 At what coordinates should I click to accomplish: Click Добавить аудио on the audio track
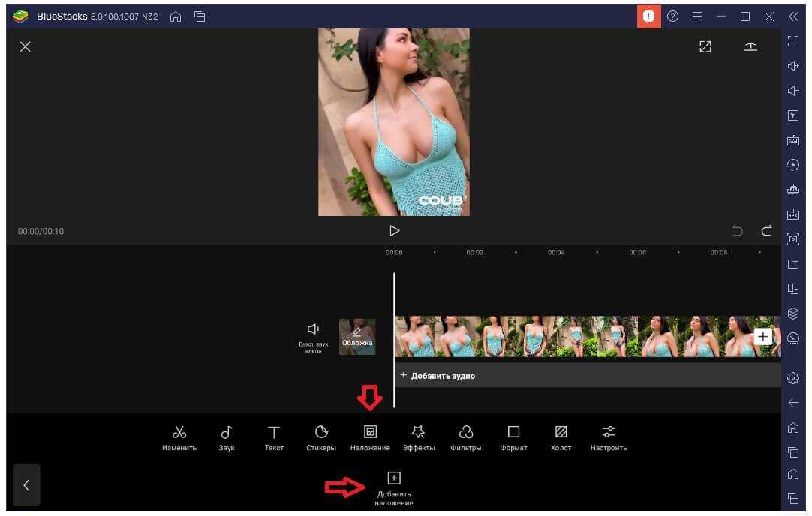tap(438, 375)
